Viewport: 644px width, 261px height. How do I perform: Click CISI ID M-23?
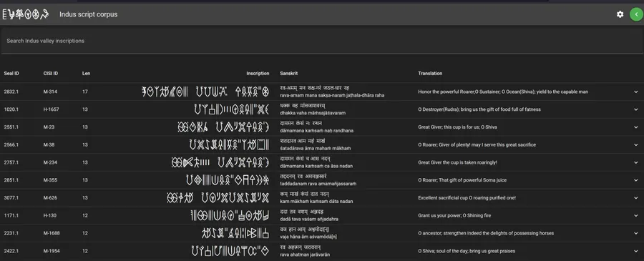coord(49,127)
